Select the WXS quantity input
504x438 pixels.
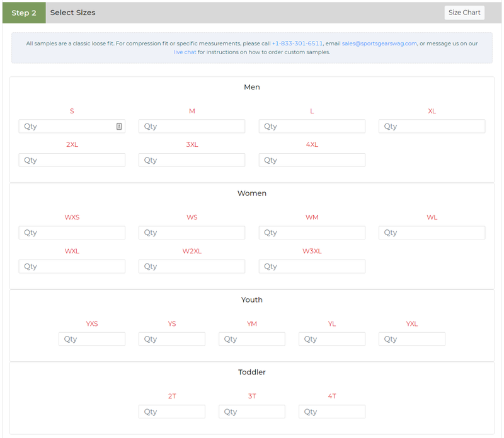click(72, 233)
